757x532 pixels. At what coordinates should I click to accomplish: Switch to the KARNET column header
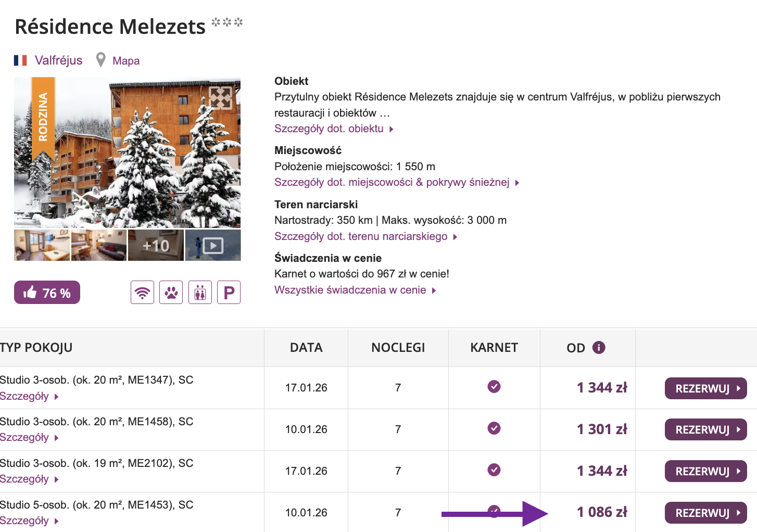(x=494, y=347)
